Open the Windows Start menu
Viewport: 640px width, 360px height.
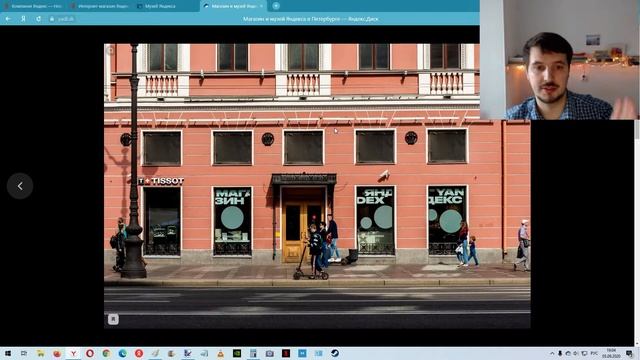coord(8,353)
